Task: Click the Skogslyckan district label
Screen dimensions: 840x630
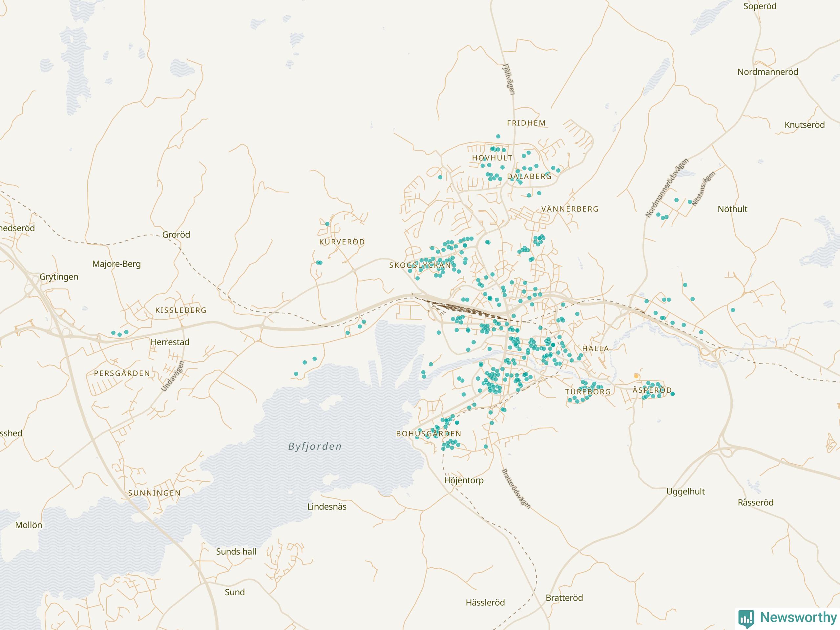Action: (x=420, y=265)
